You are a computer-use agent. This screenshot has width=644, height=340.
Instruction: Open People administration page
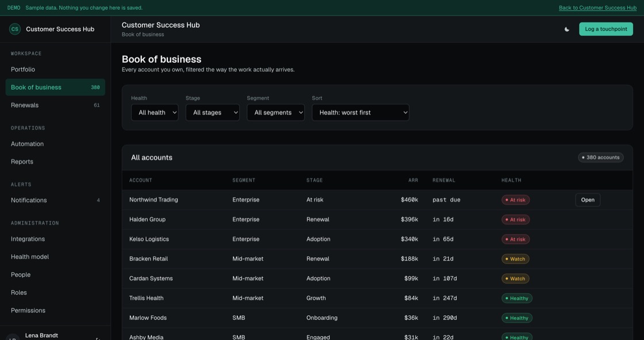(x=55, y=274)
